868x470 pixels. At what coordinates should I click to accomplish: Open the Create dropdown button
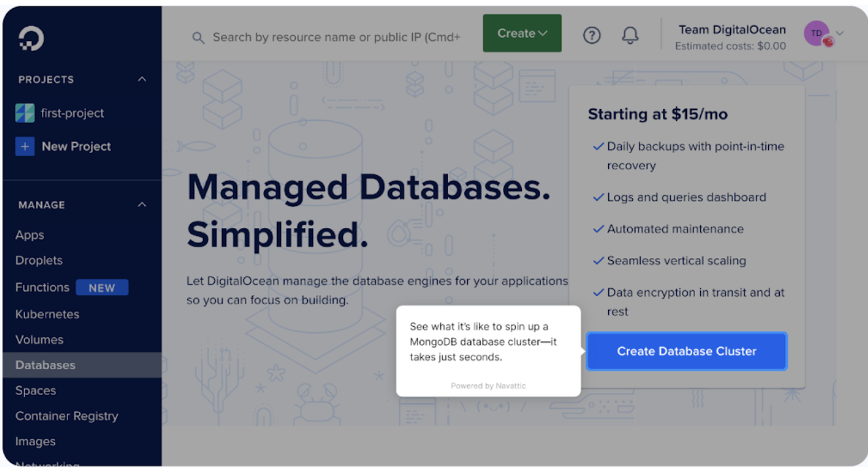point(522,33)
